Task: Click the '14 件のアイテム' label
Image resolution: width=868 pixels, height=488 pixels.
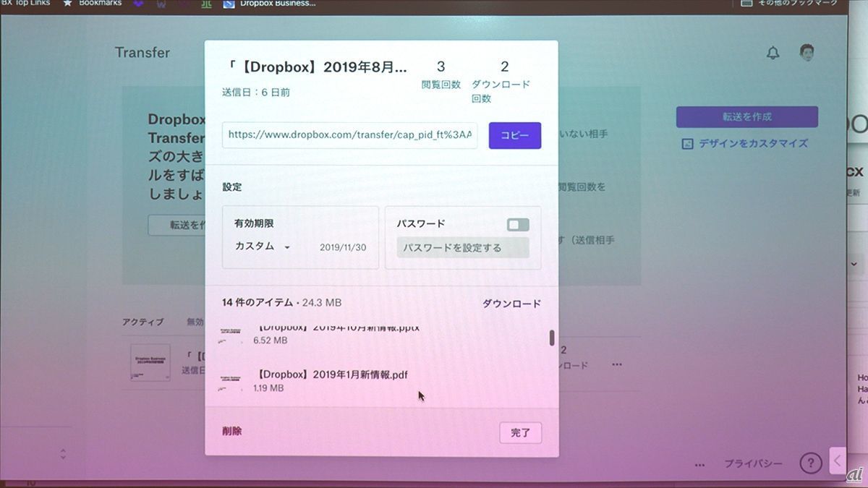Action: [x=258, y=302]
